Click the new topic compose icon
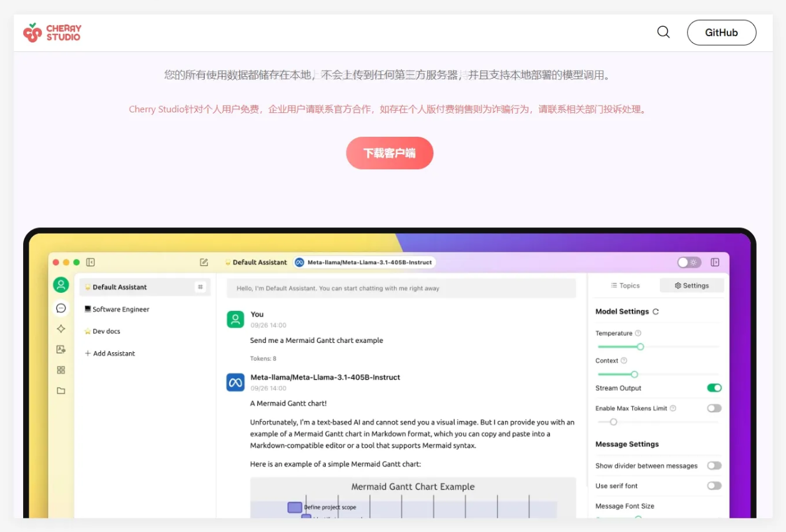Viewport: 786px width, 532px height. [204, 262]
